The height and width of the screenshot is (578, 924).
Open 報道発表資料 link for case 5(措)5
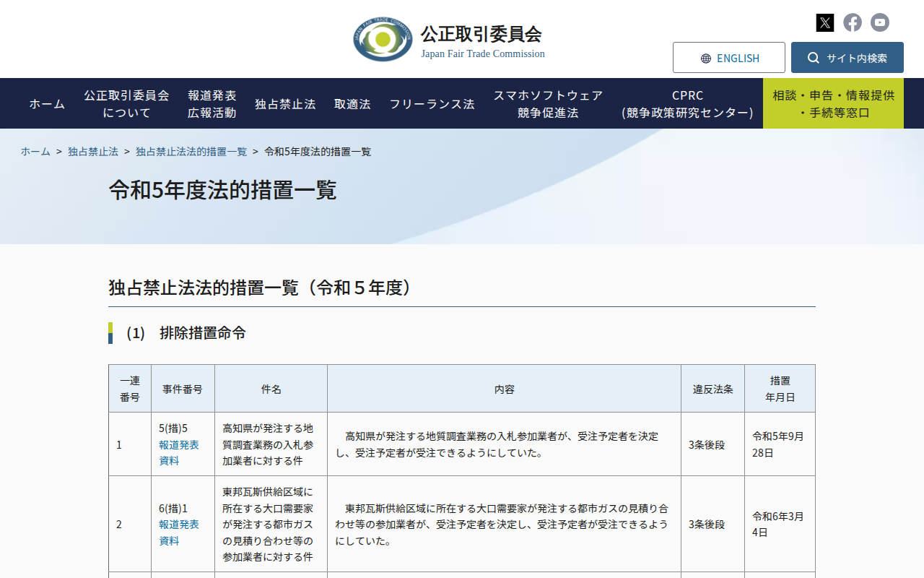tap(179, 452)
